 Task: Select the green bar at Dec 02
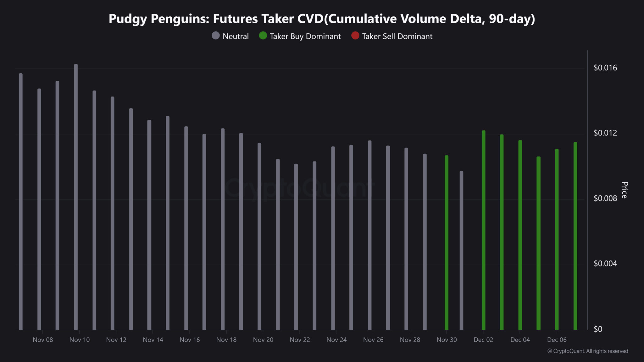(x=483, y=229)
